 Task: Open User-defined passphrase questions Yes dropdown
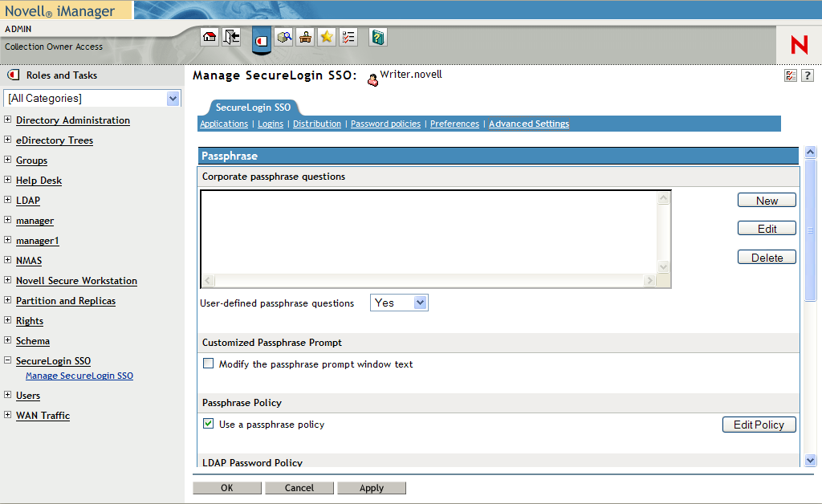[399, 303]
